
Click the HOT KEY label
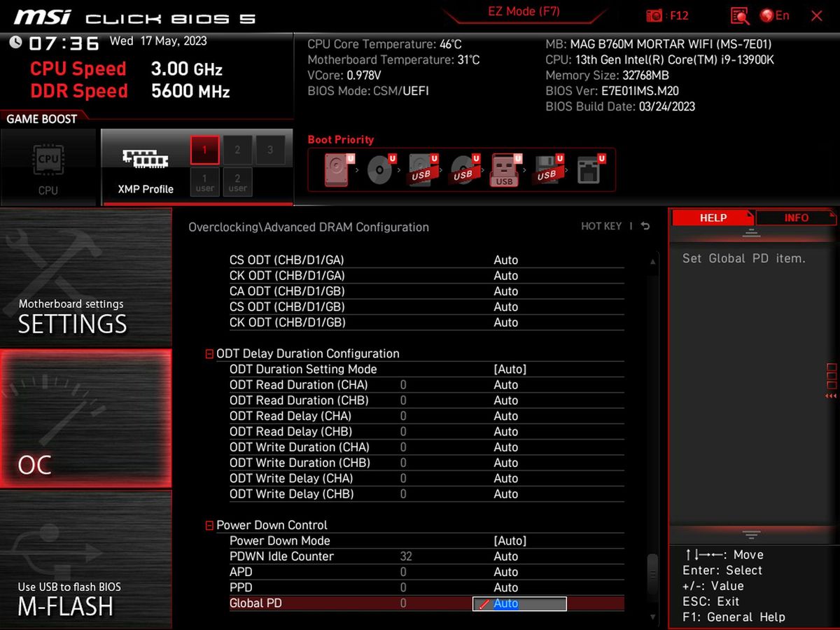[x=601, y=226]
